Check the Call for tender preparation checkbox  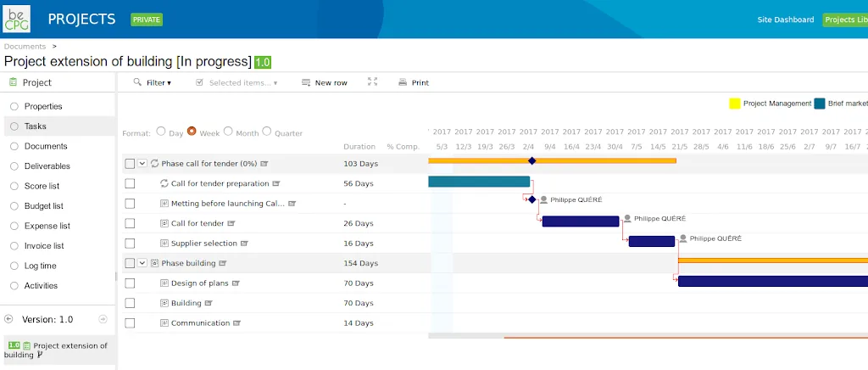(x=130, y=183)
